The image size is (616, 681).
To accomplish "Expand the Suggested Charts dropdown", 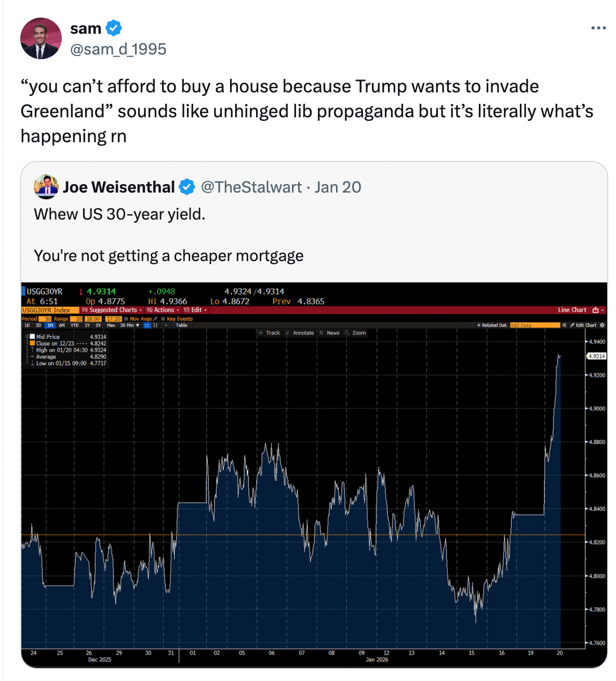I will 112,310.
